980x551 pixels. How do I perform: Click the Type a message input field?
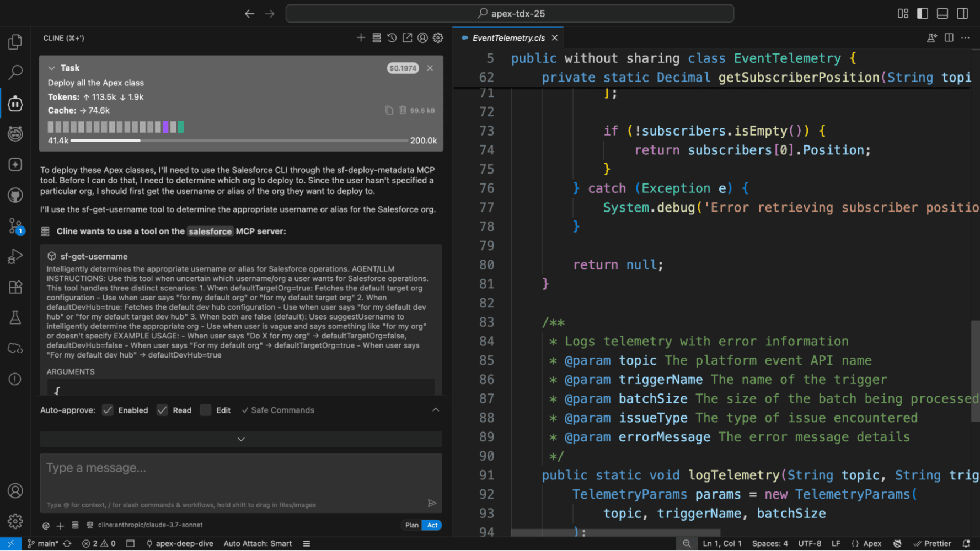coord(240,483)
